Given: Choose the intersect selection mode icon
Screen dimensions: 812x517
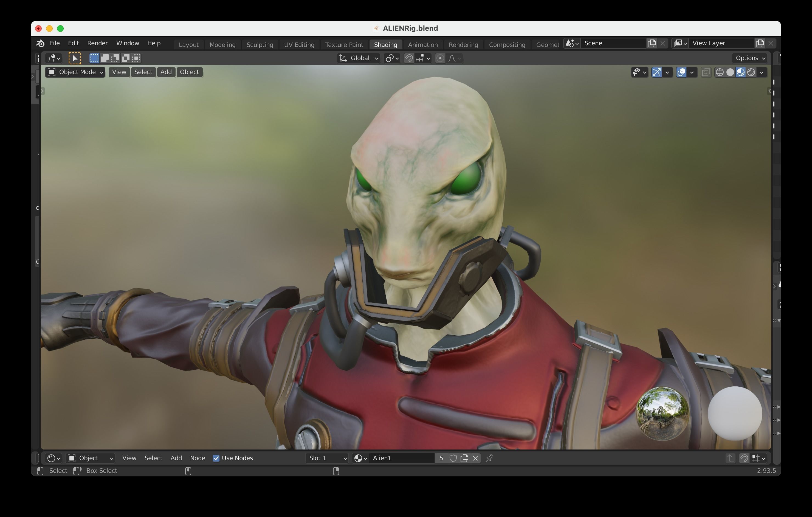Looking at the screenshot, I should (x=136, y=58).
